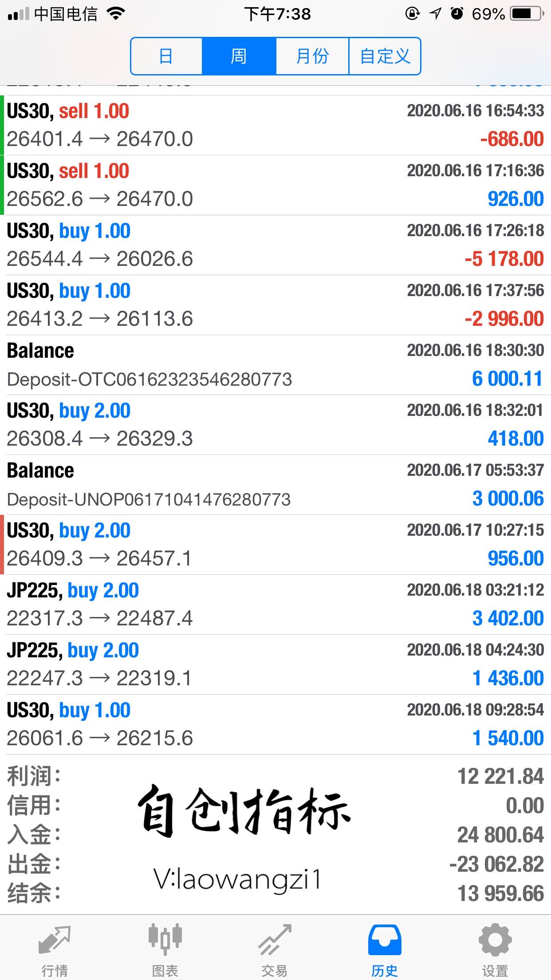Open the Deposit-OTC balance entry of 6 000.11
This screenshot has height=980, width=551.
tap(275, 365)
